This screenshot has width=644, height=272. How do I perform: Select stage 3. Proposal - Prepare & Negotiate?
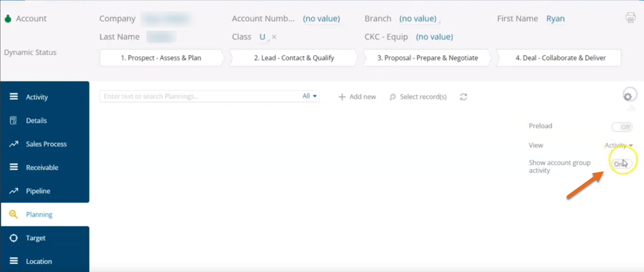tap(427, 58)
